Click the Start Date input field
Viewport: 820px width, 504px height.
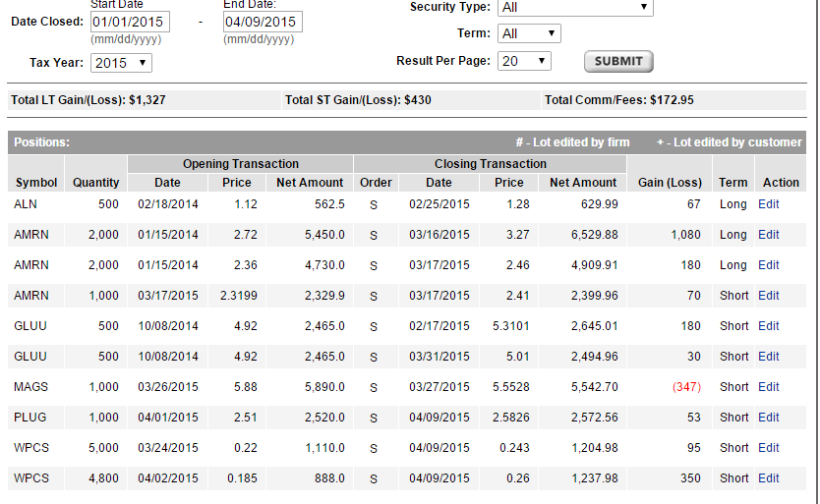point(130,22)
